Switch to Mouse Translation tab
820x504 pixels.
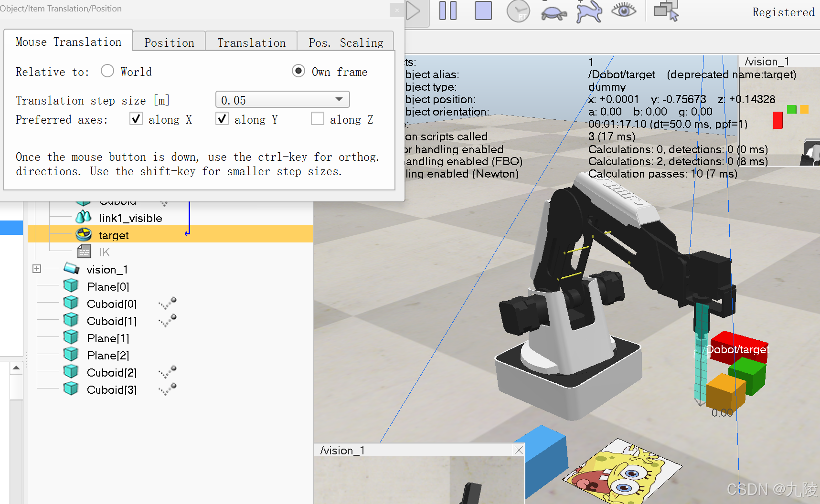pos(68,42)
